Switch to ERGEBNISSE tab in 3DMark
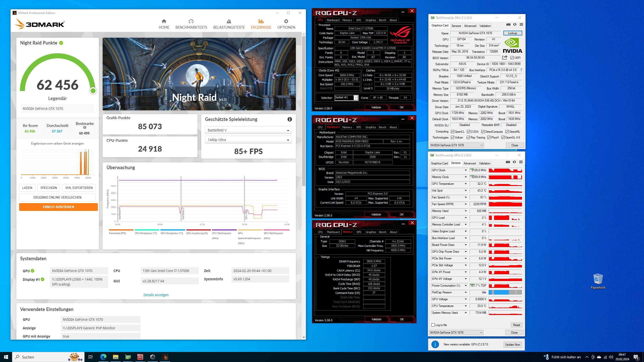644x362 pixels. [261, 24]
